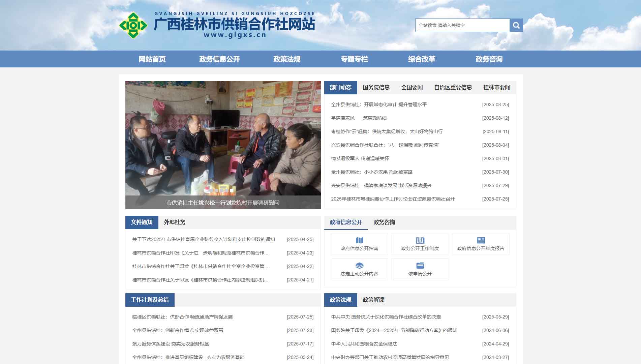Open 专题专栏 navigation menu item
Screen dimensions: 641x364
click(x=354, y=59)
